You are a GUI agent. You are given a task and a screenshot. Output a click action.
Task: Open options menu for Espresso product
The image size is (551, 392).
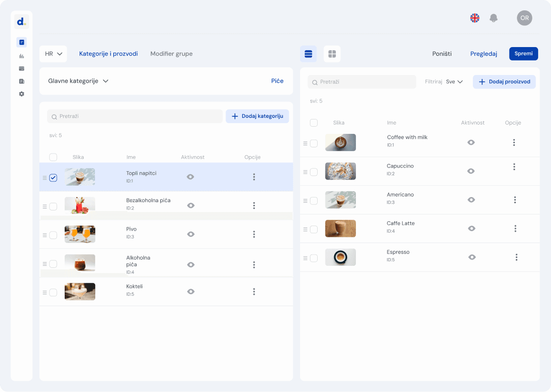(516, 257)
